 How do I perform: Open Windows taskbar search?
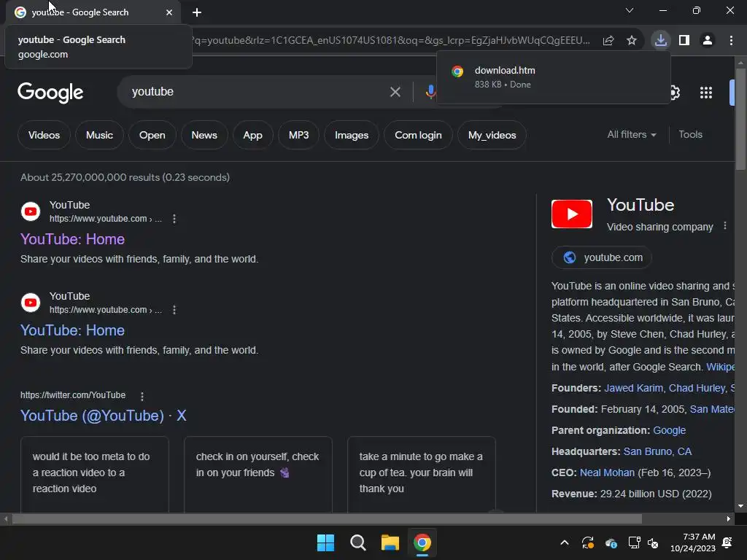tap(357, 542)
